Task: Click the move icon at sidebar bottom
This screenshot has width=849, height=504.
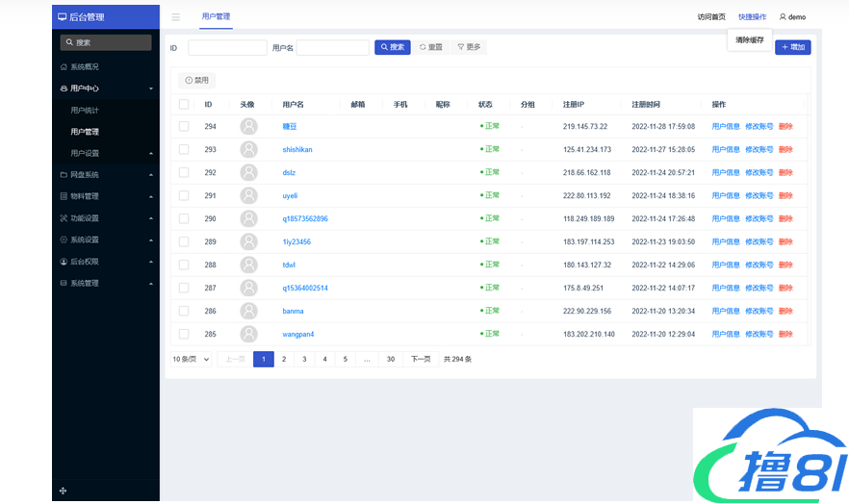Action: tap(64, 491)
